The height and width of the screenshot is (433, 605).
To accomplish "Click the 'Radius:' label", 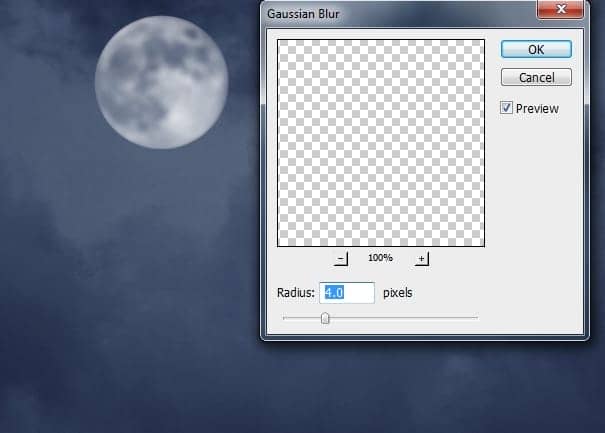I will tap(296, 293).
